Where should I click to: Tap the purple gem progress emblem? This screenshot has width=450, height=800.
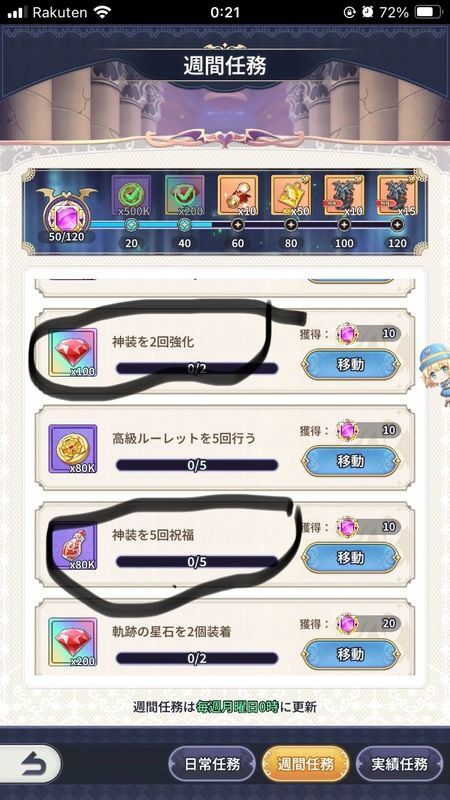(65, 212)
